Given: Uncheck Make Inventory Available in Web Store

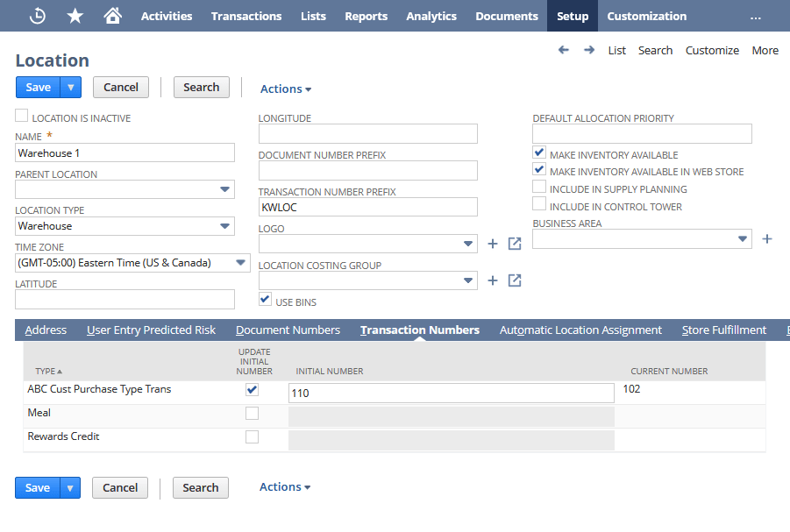Looking at the screenshot, I should [x=539, y=169].
